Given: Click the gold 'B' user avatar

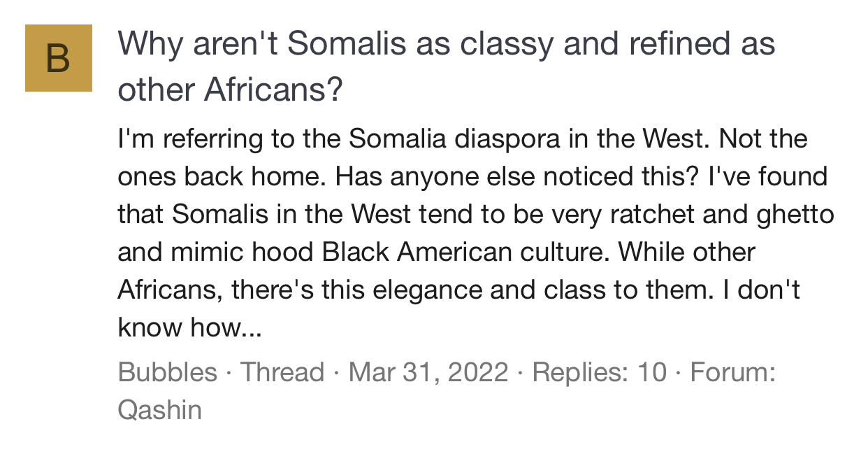Looking at the screenshot, I should pyautogui.click(x=59, y=58).
